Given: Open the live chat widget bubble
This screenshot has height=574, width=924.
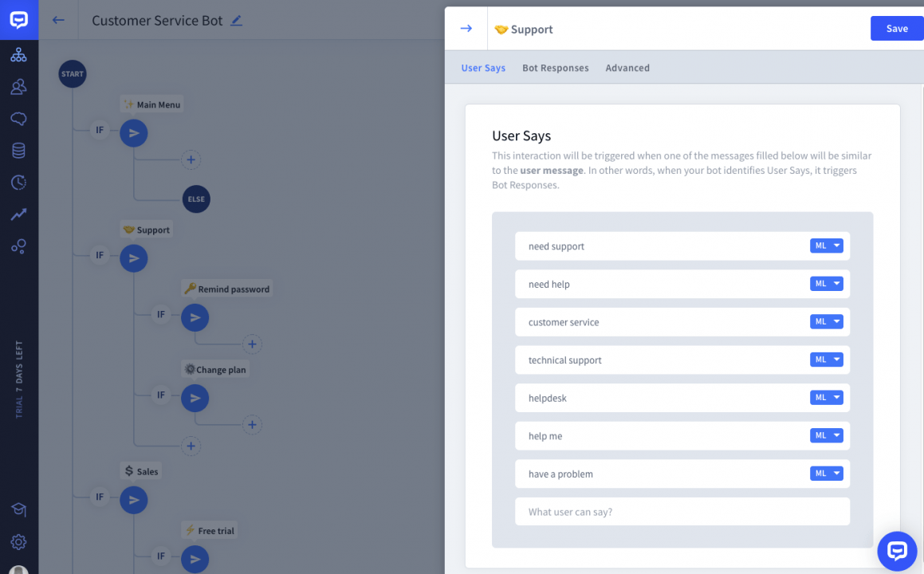Looking at the screenshot, I should pyautogui.click(x=897, y=551).
